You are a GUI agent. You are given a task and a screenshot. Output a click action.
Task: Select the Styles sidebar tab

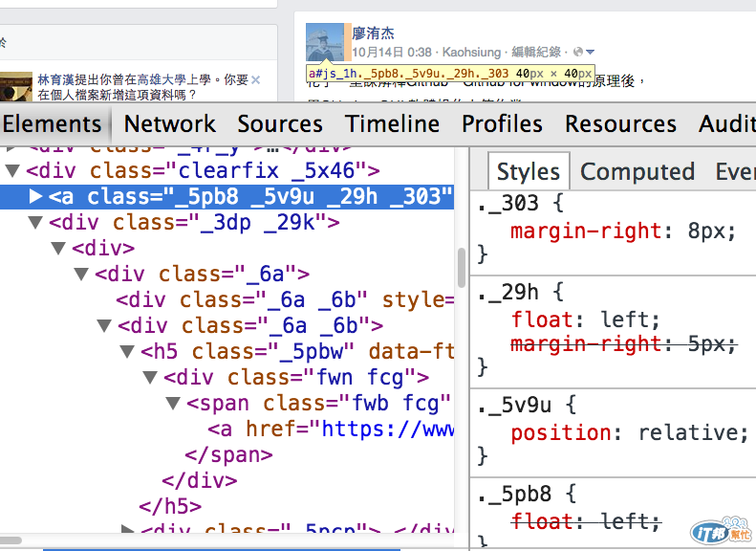[529, 171]
